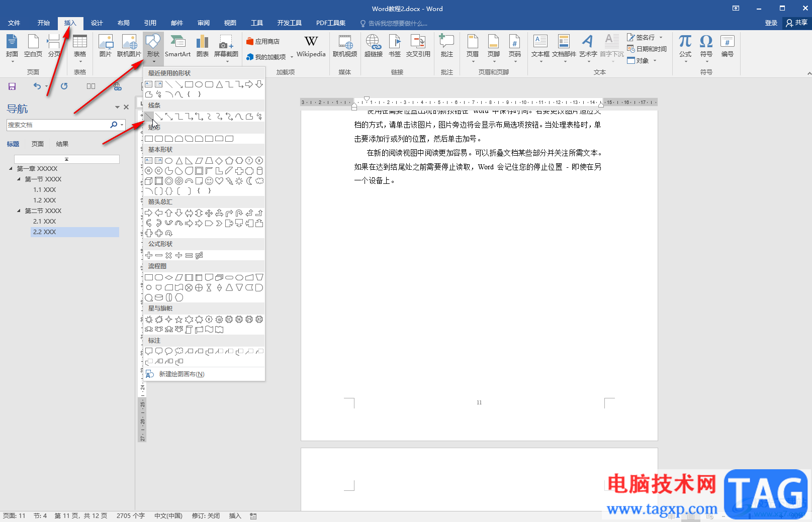
Task: Open the 形状 shapes dropdown arrow
Action: point(153,62)
